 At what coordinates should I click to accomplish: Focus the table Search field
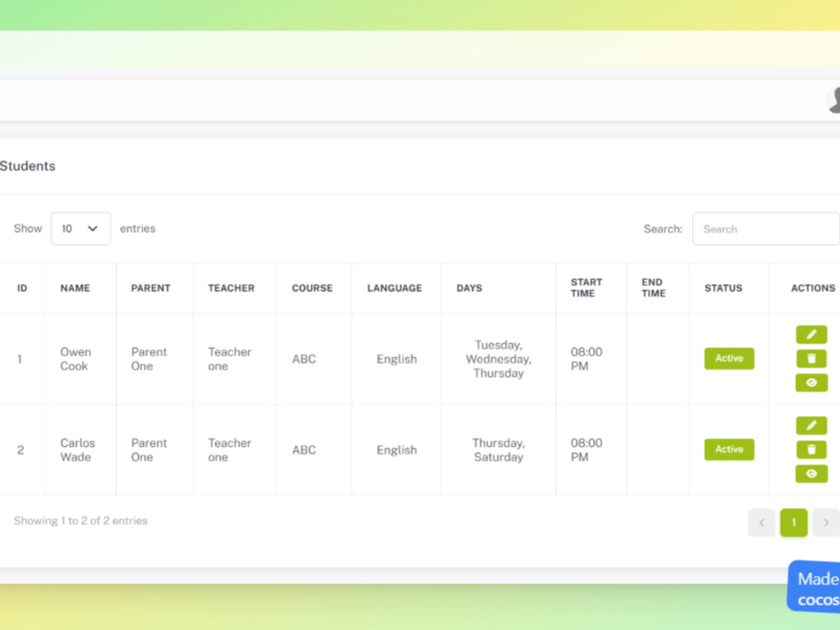(765, 228)
